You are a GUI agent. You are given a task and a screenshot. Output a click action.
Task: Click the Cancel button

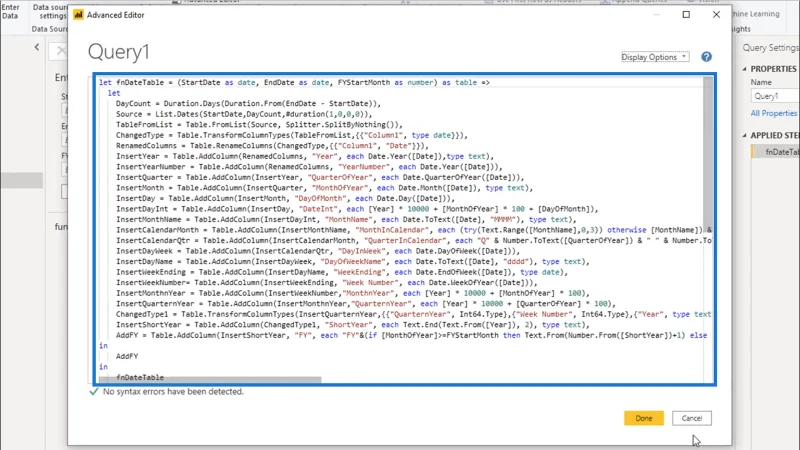[x=692, y=418]
